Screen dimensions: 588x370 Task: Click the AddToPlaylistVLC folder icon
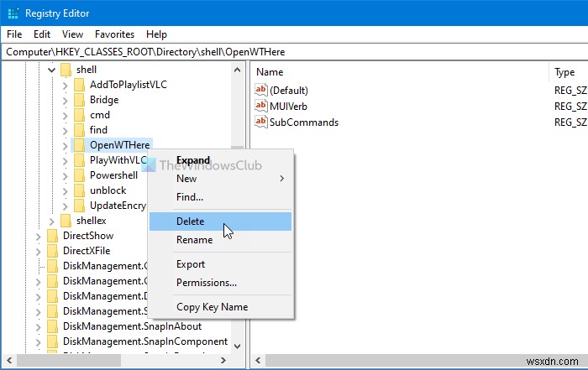pyautogui.click(x=79, y=85)
